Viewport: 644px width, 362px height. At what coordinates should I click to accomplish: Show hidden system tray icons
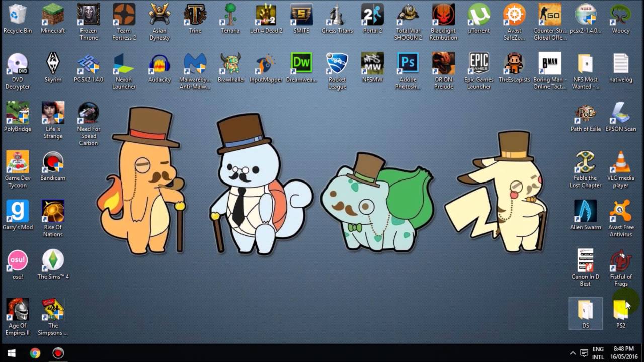[572, 353]
